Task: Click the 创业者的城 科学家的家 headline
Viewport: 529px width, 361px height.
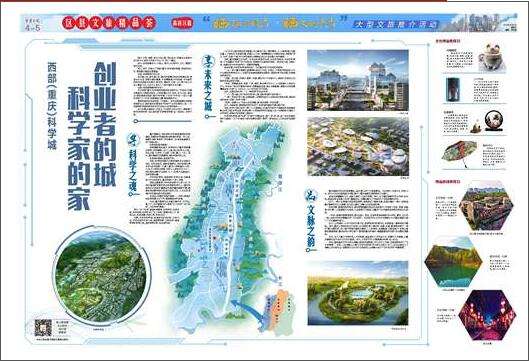Action: [x=92, y=135]
